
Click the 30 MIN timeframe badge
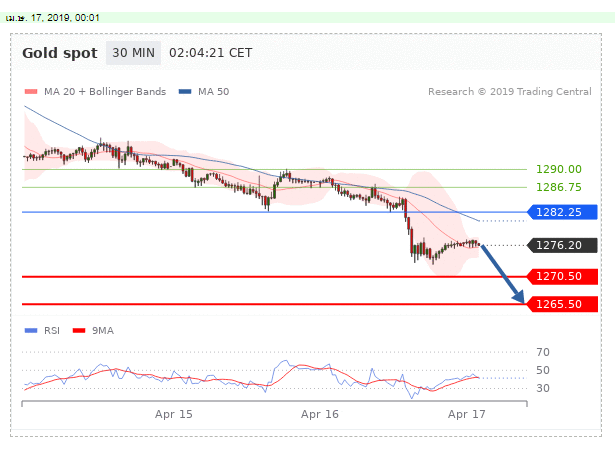coord(133,53)
